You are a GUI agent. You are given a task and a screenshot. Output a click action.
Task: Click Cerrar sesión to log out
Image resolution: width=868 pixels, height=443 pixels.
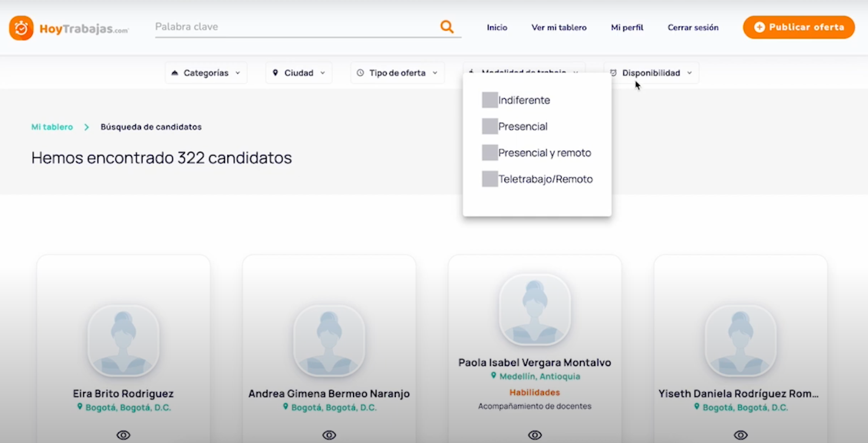[x=693, y=27]
